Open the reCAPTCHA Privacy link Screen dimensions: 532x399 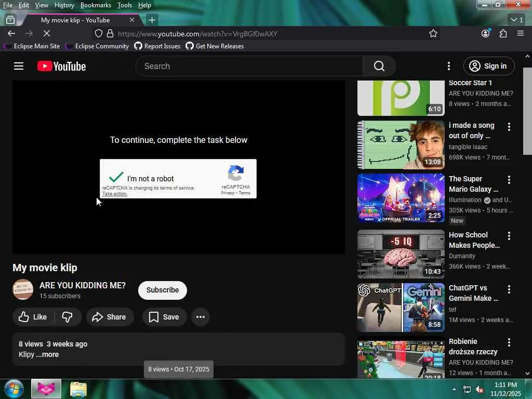point(228,193)
